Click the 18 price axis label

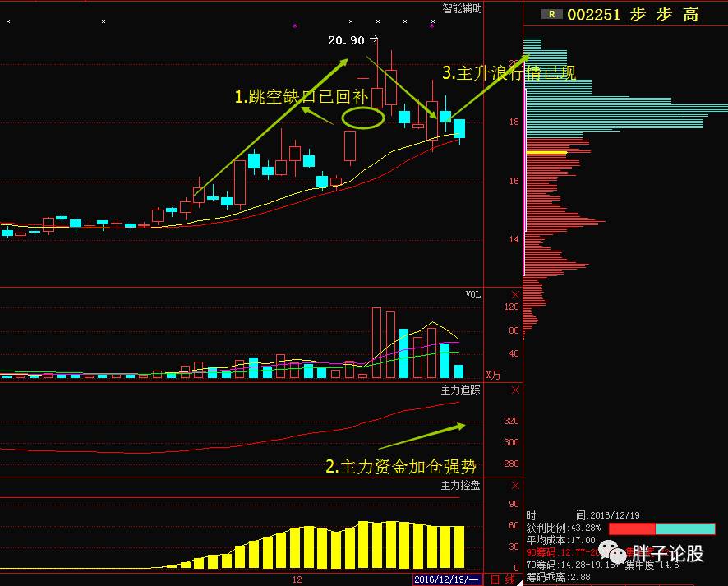pyautogui.click(x=514, y=122)
